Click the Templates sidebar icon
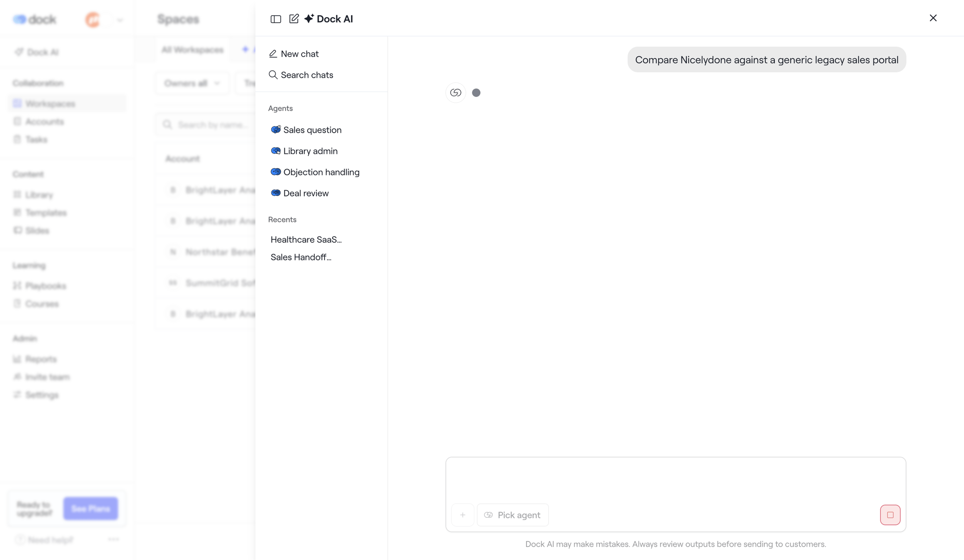The width and height of the screenshot is (964, 560). point(17,213)
